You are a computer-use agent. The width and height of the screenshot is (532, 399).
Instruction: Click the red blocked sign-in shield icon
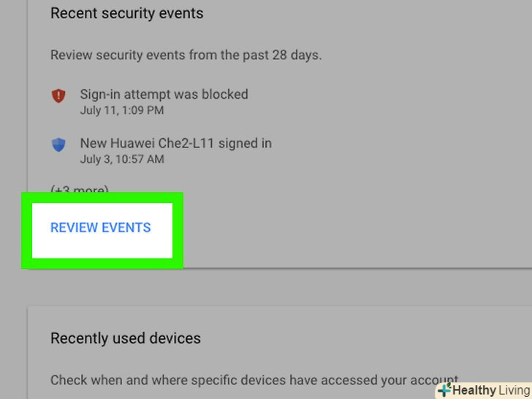[x=58, y=96]
